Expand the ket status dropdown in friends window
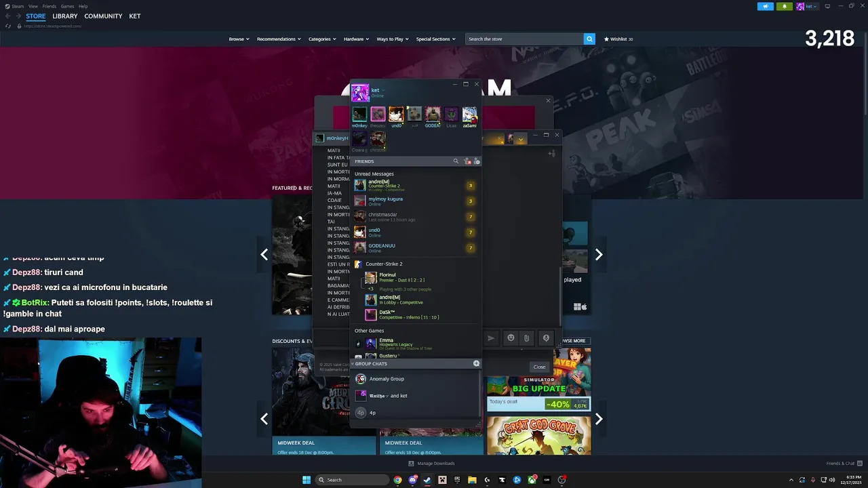 click(x=383, y=90)
